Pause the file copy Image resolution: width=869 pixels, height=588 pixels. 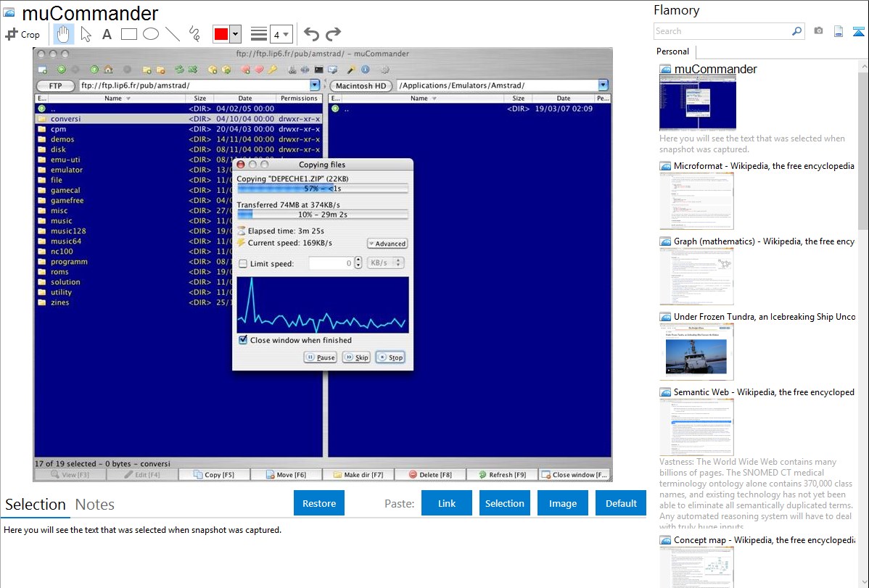click(321, 357)
